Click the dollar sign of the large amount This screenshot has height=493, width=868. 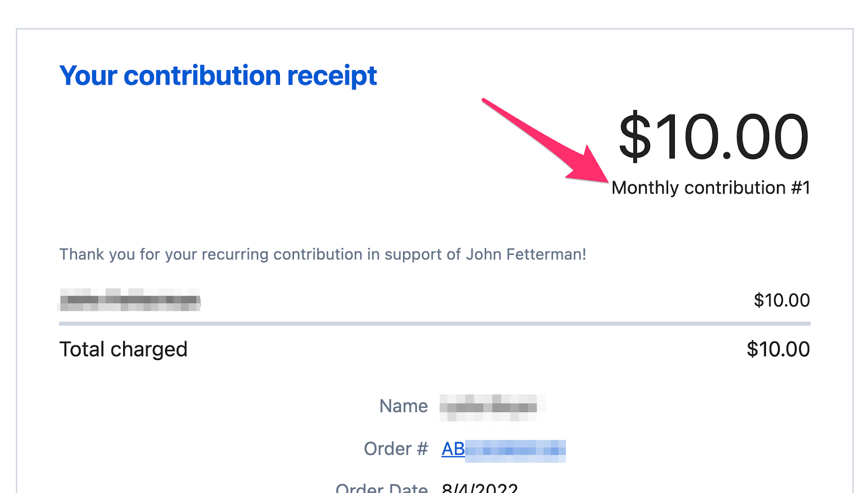point(634,137)
